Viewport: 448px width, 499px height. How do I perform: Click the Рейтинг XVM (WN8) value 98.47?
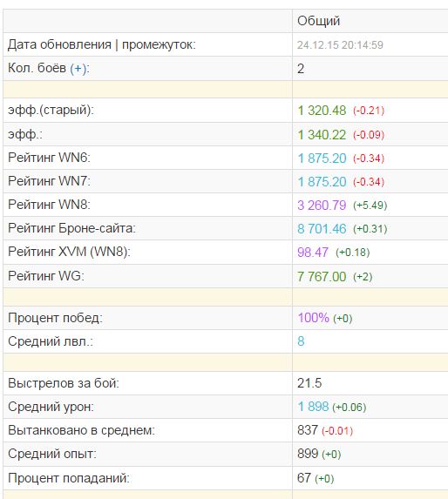313,253
